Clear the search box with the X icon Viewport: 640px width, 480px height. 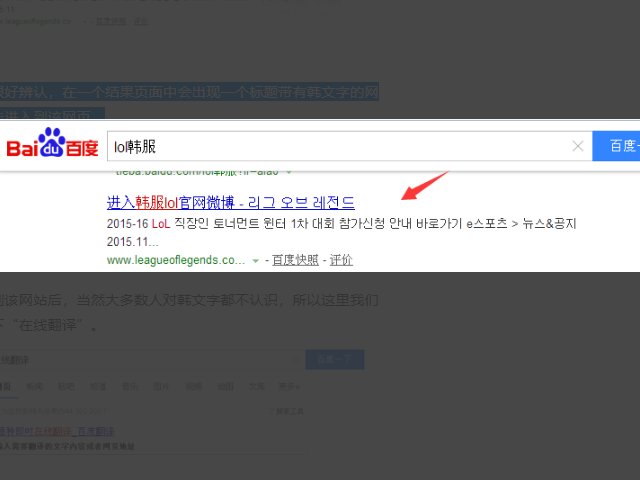(577, 146)
